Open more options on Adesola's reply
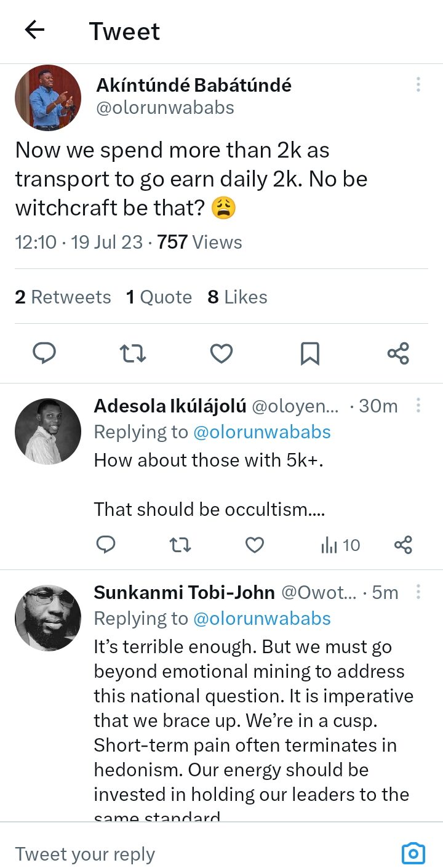The width and height of the screenshot is (443, 868). [418, 406]
